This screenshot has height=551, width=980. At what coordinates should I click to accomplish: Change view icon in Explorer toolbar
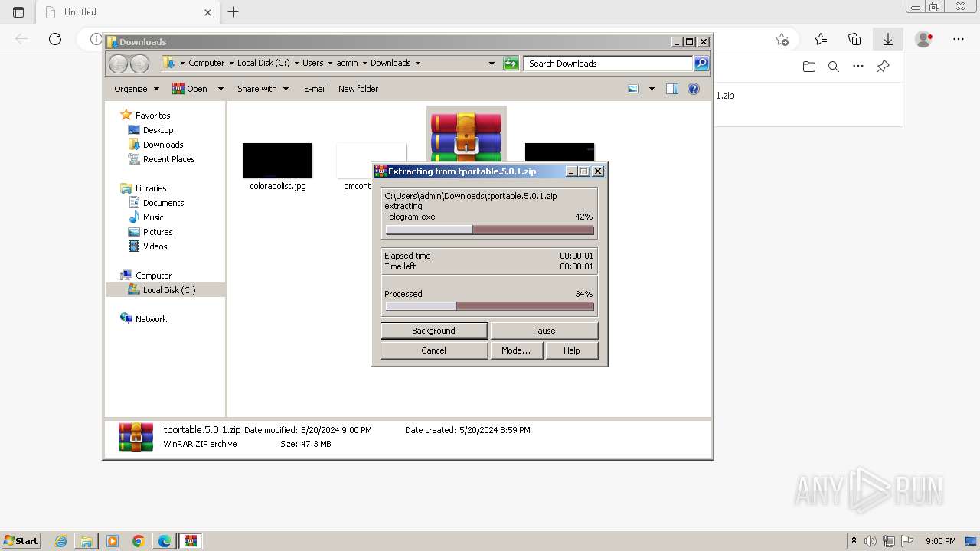tap(633, 89)
